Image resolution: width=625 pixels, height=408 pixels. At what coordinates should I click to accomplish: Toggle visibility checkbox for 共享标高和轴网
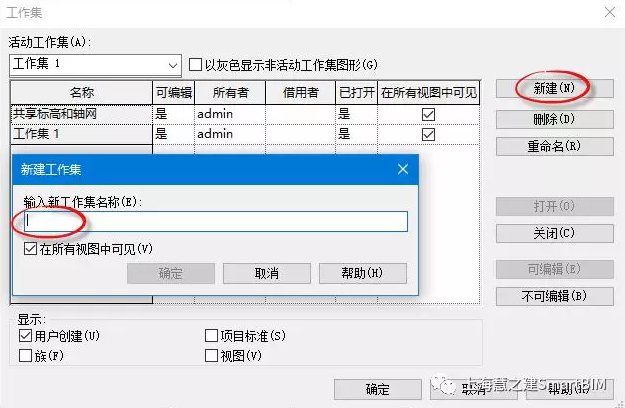[x=428, y=115]
